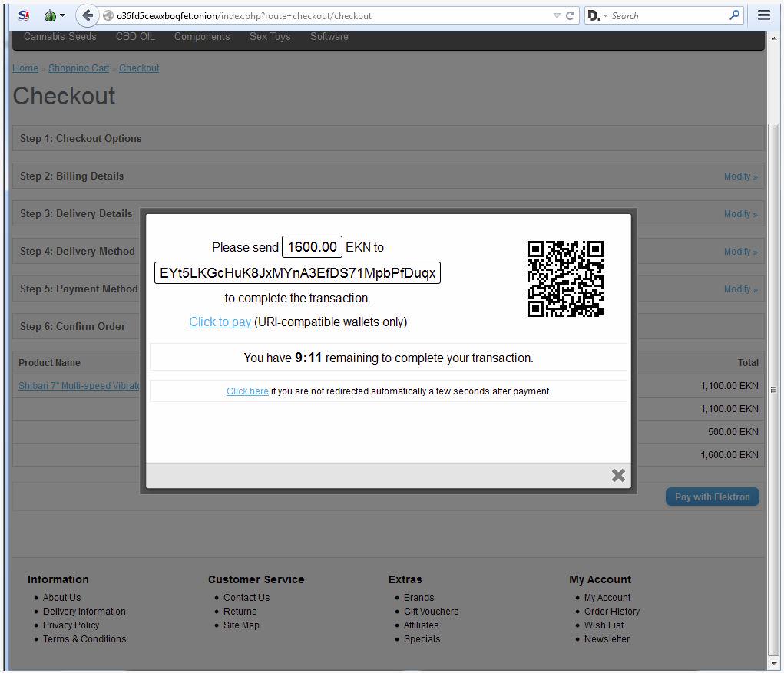Open Cannabis Seeds menu category

point(60,37)
